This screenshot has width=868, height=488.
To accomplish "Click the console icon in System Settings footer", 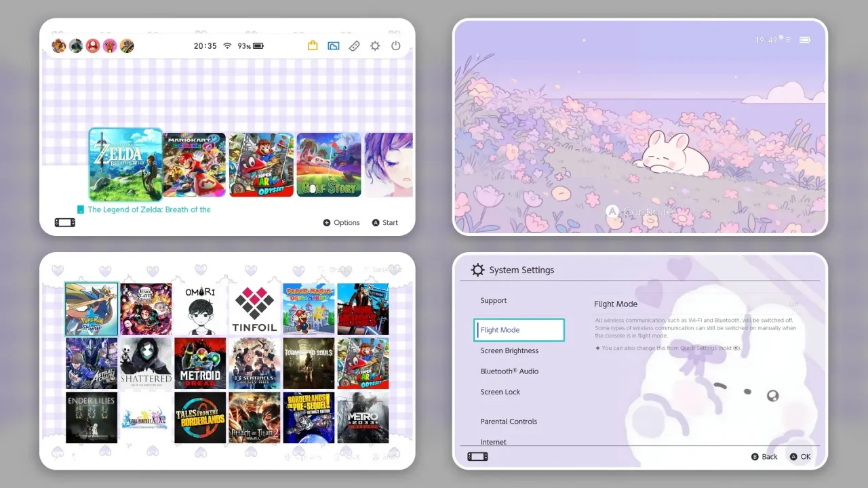I will click(477, 456).
